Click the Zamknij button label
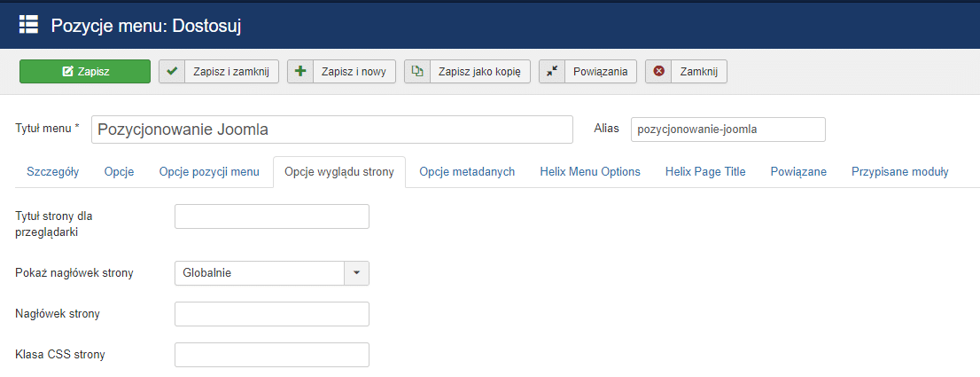This screenshot has width=980, height=377. [699, 71]
